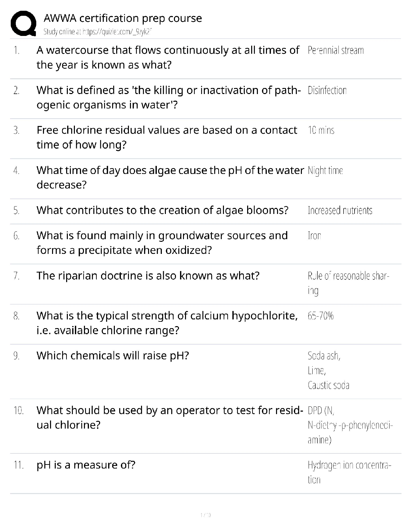Select the '10 mins' answer

point(321,130)
